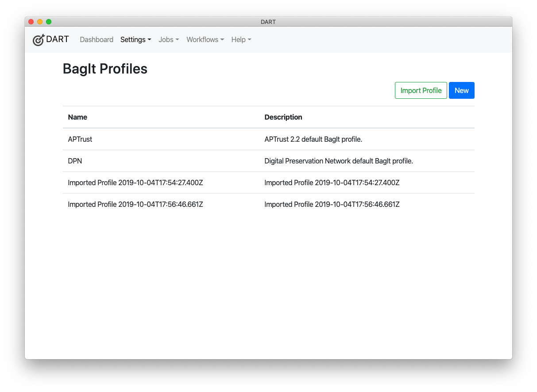Create a profile with the New button
Image resolution: width=537 pixels, height=392 pixels.
coord(461,90)
